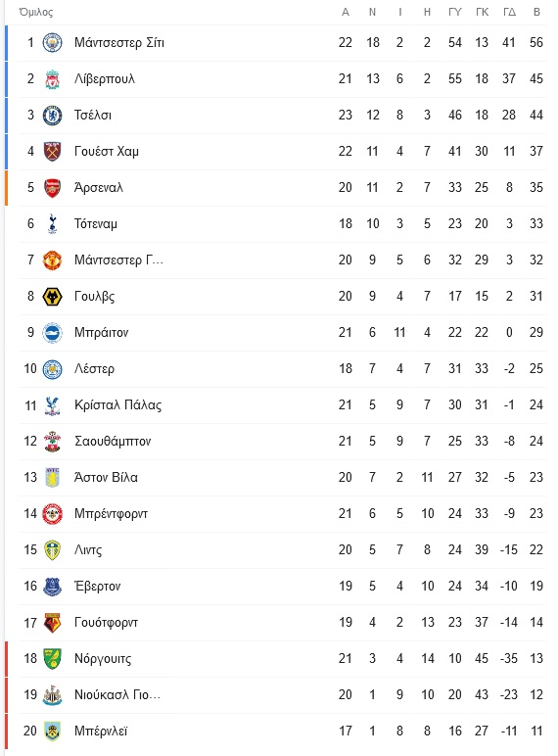Select the Έβερτον table row name
This screenshot has height=756, width=558.
97,587
